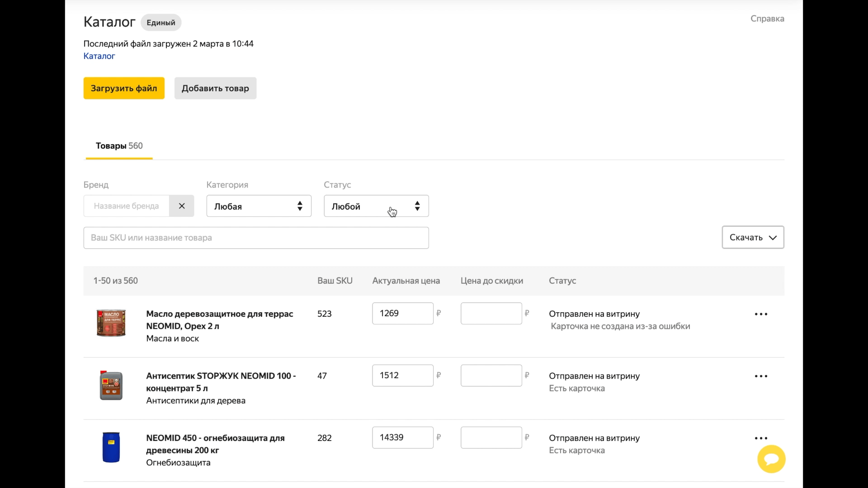The width and height of the screenshot is (868, 488).
Task: Expand the Статус dropdown set to Любой
Action: (376, 206)
